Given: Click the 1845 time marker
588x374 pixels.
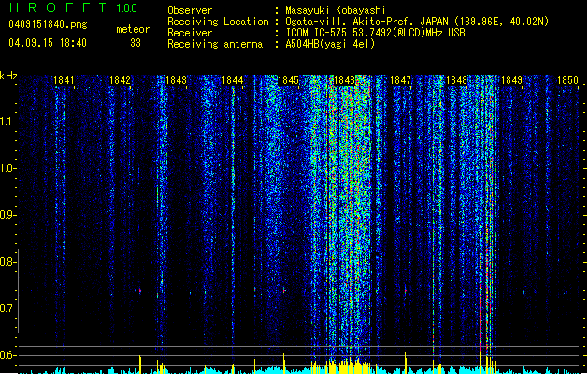Looking at the screenshot, I should tap(288, 80).
